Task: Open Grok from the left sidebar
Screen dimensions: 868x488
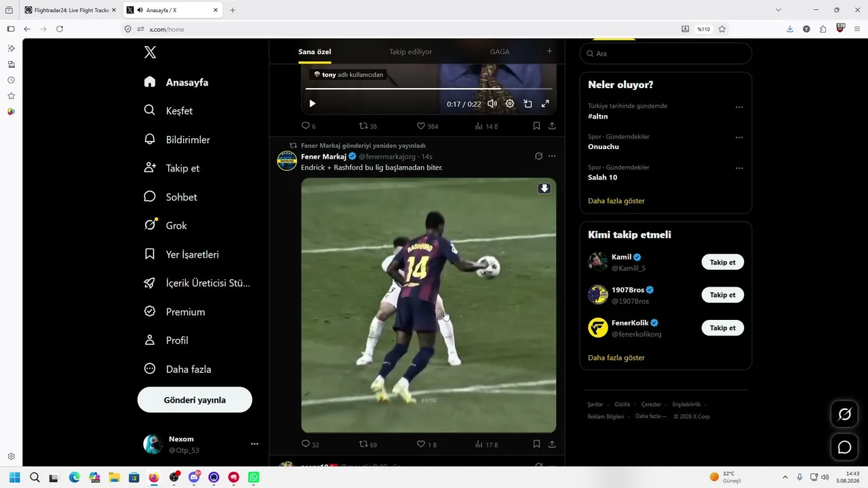Action: pyautogui.click(x=165, y=225)
